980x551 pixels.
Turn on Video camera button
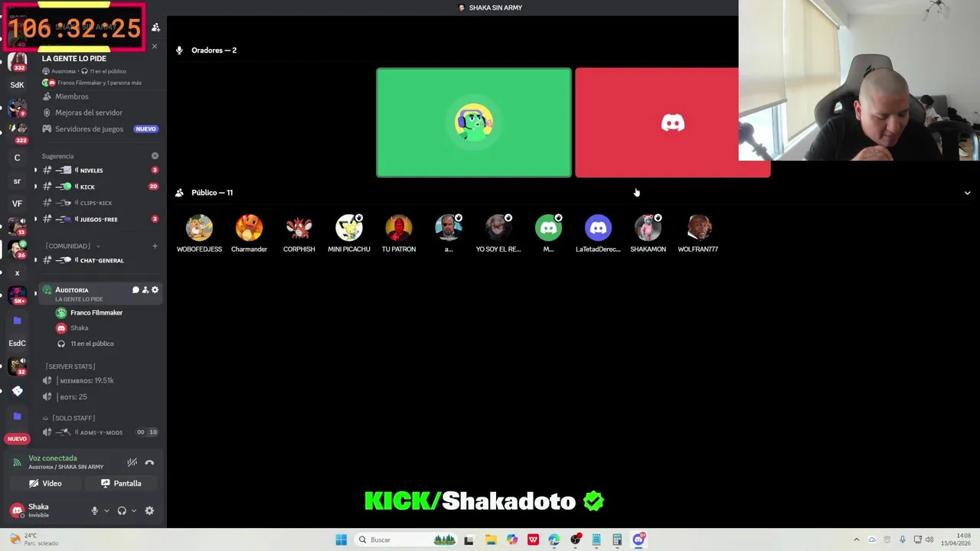click(x=45, y=484)
